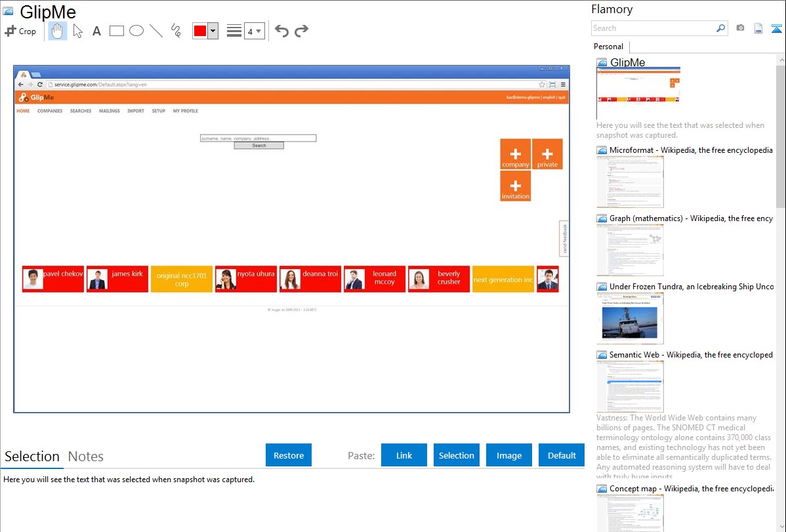
Task: Activate the Crop tool
Action: 20,31
